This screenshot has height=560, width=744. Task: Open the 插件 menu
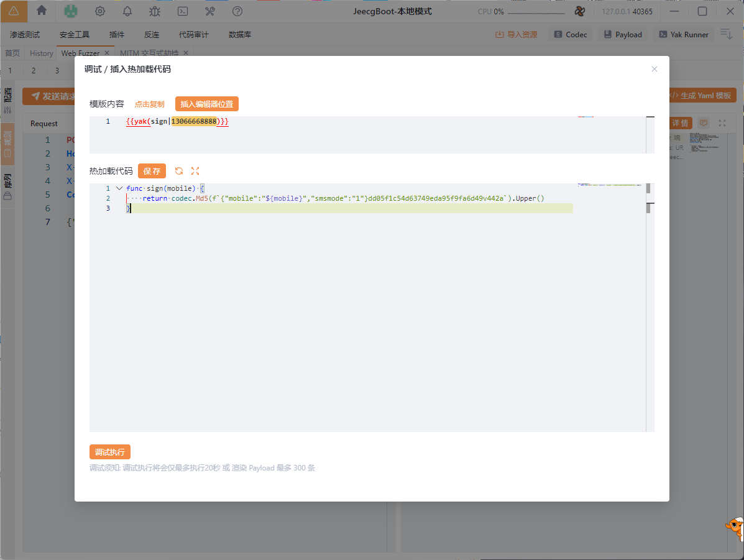117,35
